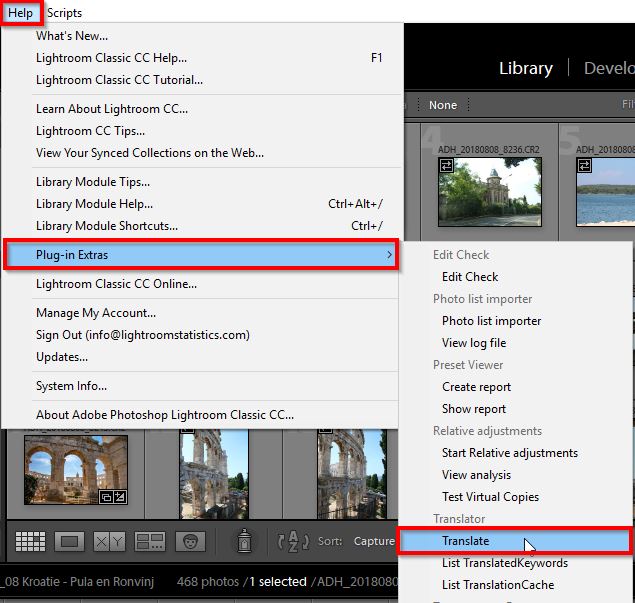Switch to the Develop module
Screen dimensions: 635x603
(607, 68)
